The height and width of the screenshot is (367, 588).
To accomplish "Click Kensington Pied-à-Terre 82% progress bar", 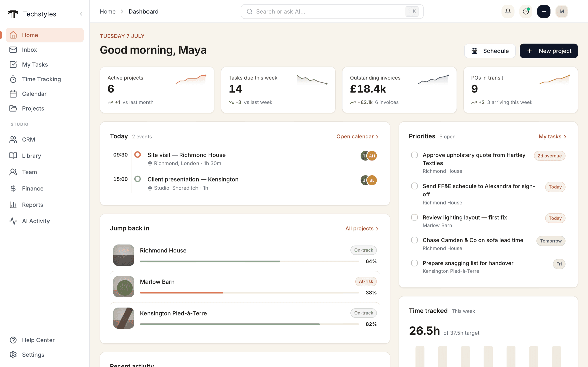I will coord(249,324).
